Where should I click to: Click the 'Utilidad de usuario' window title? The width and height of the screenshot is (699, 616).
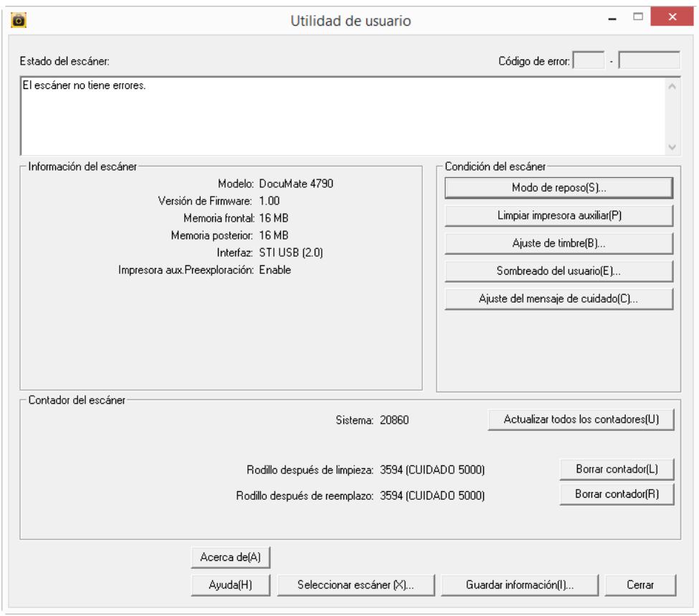click(351, 21)
